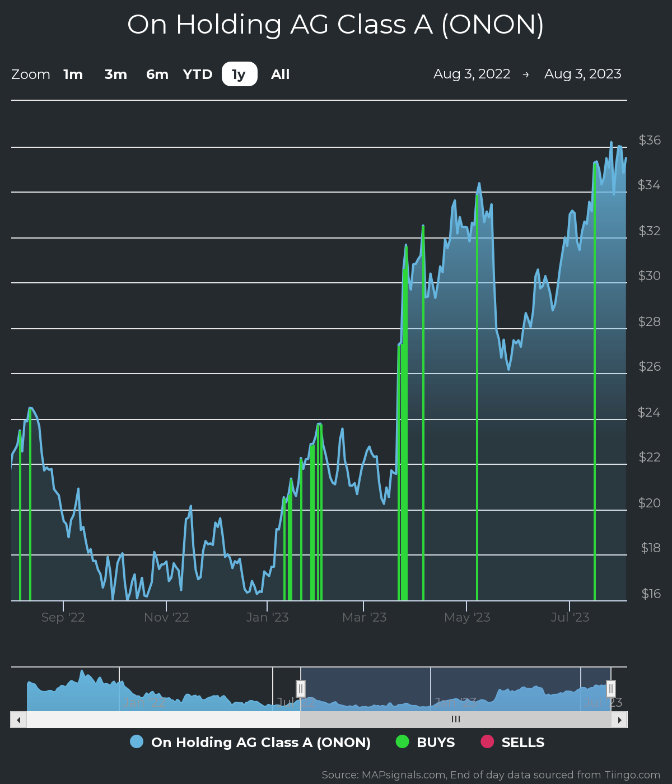Click the $22 price axis label
The image size is (672, 784).
pos(650,457)
